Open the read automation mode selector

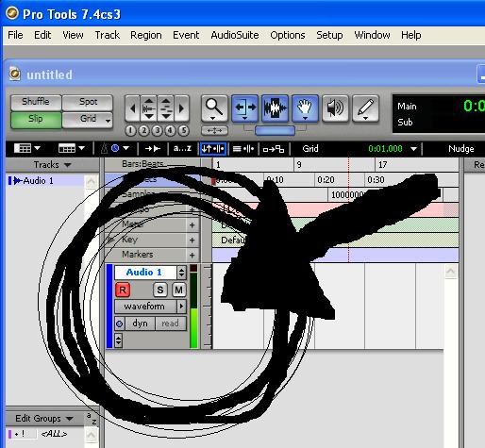[170, 324]
